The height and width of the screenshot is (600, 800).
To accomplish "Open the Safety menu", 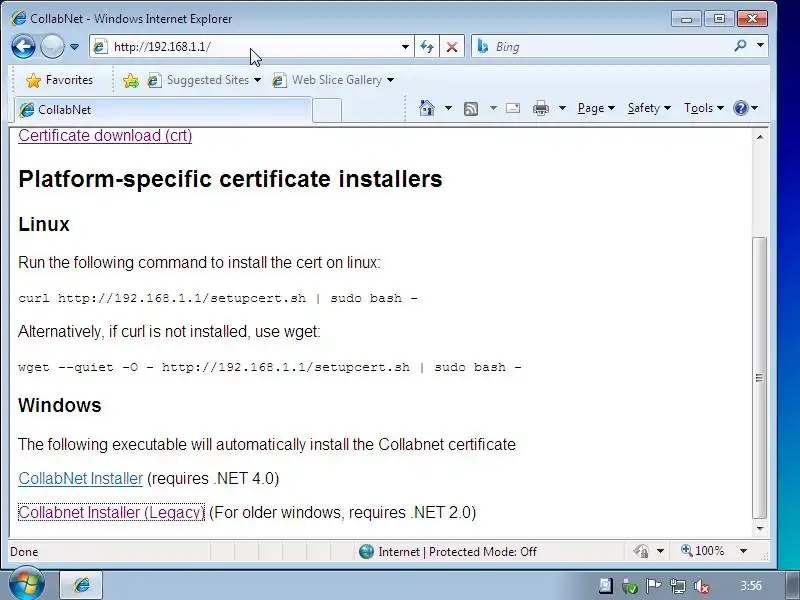I will click(649, 108).
